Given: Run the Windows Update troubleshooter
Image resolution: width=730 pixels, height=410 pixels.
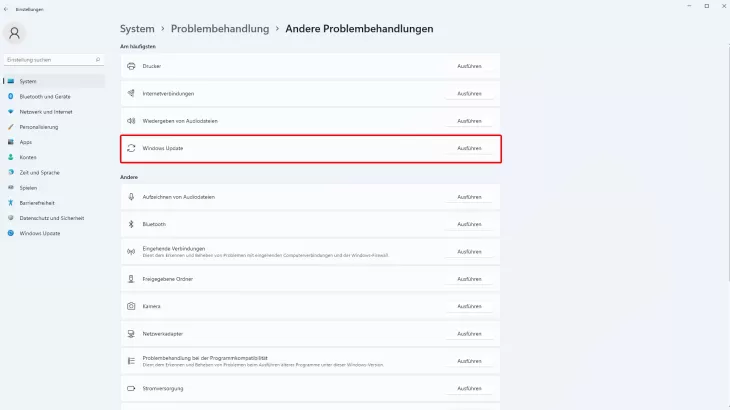Looking at the screenshot, I should [469, 148].
